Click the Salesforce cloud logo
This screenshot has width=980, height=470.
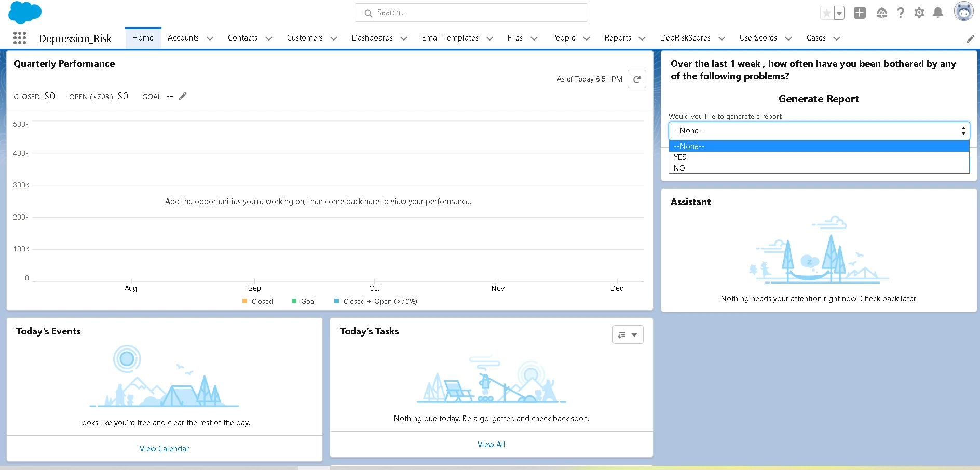(25, 12)
